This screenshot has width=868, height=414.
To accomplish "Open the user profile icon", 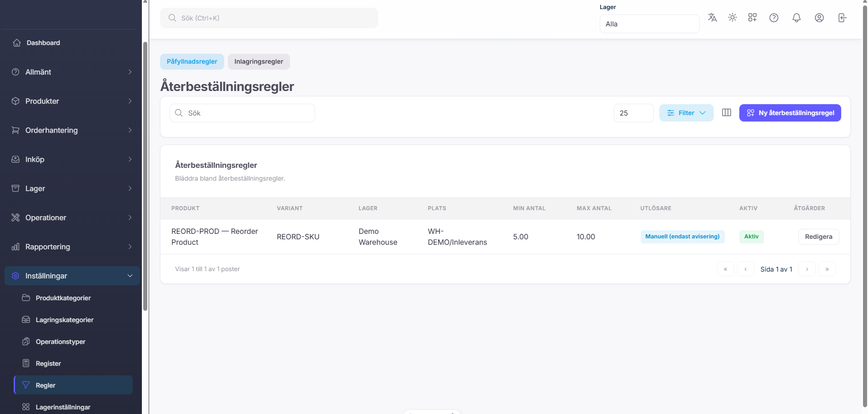I will pyautogui.click(x=819, y=17).
